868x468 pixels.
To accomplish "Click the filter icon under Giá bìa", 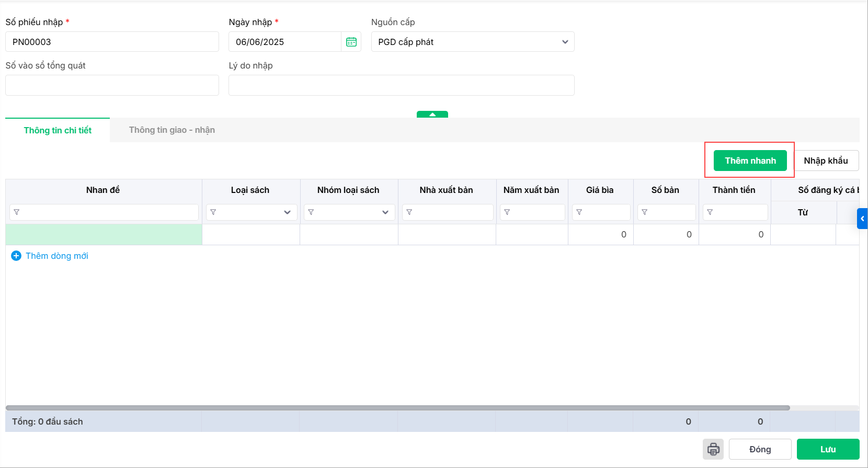I will (579, 212).
